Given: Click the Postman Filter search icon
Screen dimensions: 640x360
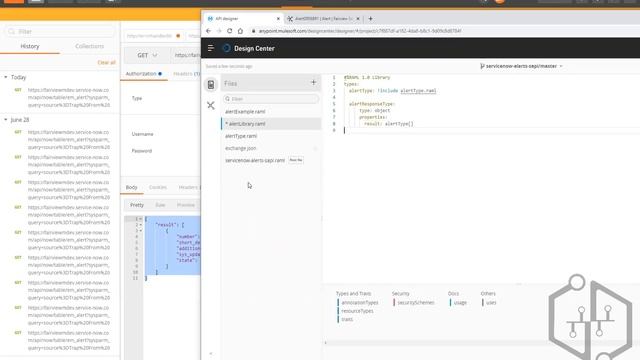Looking at the screenshot, I should pos(11,31).
